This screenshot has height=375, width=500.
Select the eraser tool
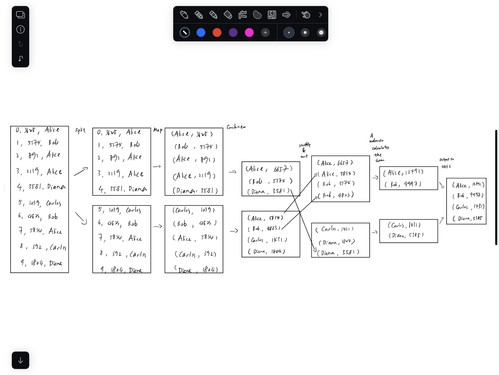(228, 15)
